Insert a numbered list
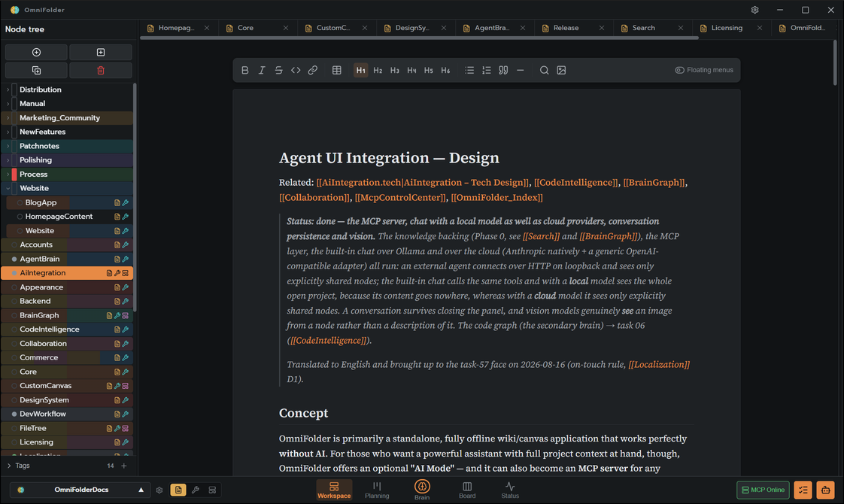The width and height of the screenshot is (844, 504). point(487,70)
